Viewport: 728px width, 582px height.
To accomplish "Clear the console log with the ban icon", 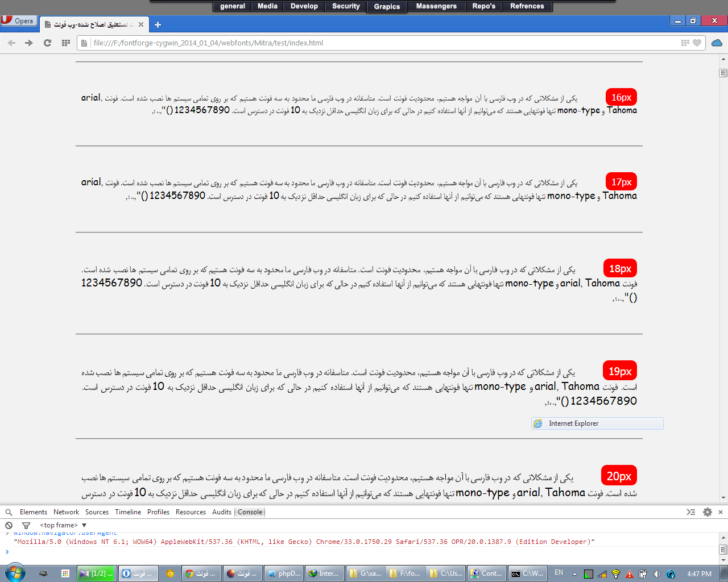I will tap(9, 525).
